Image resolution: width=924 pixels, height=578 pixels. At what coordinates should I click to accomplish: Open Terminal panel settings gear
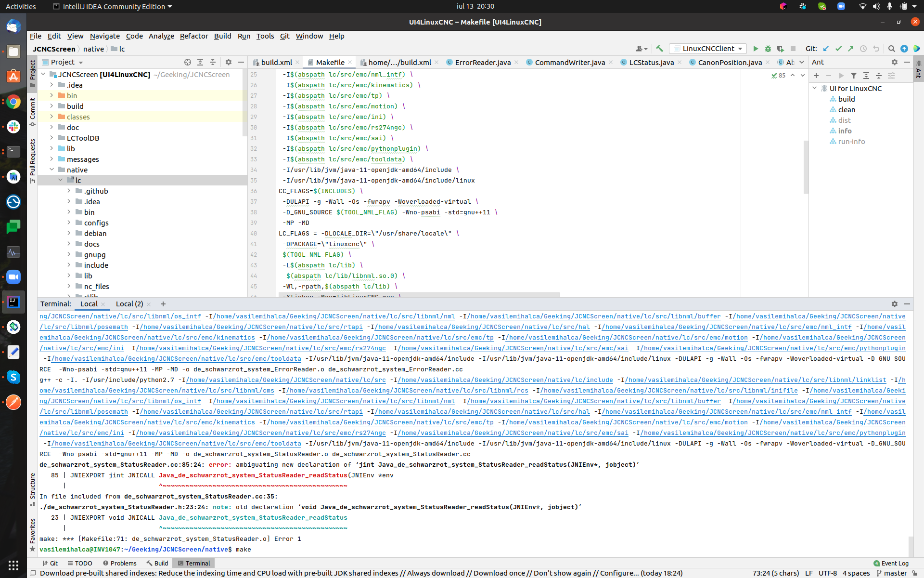coord(895,304)
